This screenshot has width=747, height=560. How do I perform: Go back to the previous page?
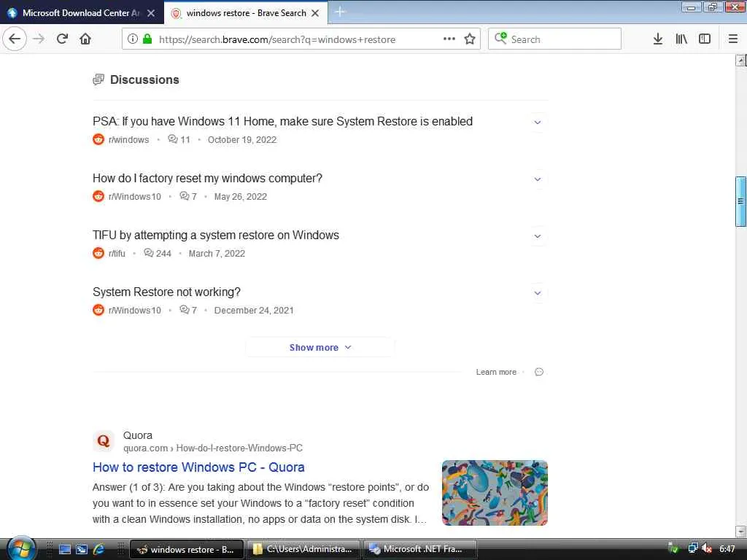[x=15, y=39]
